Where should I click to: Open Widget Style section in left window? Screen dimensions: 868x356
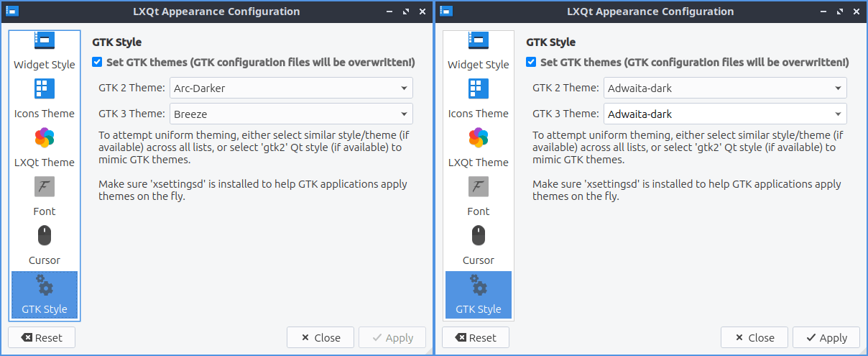(45, 52)
